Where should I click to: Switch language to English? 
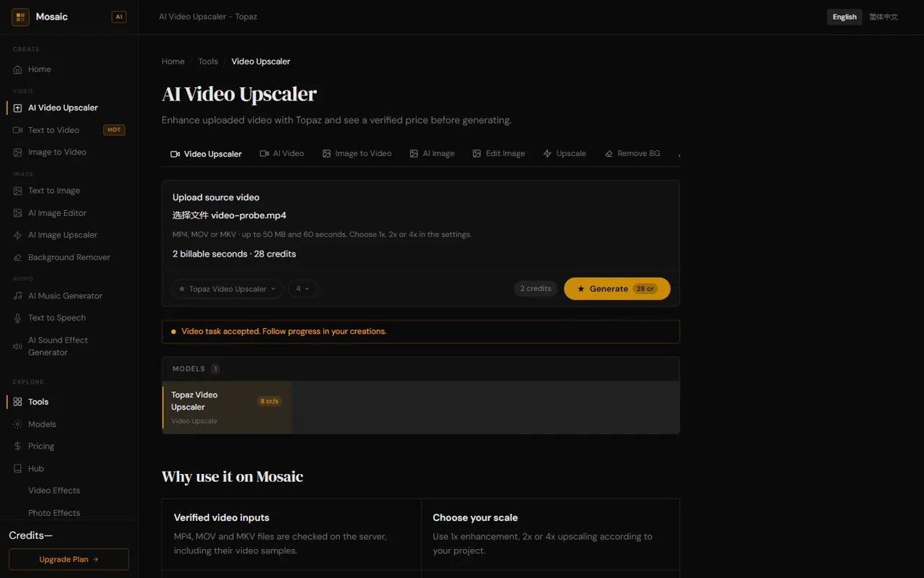click(x=845, y=17)
